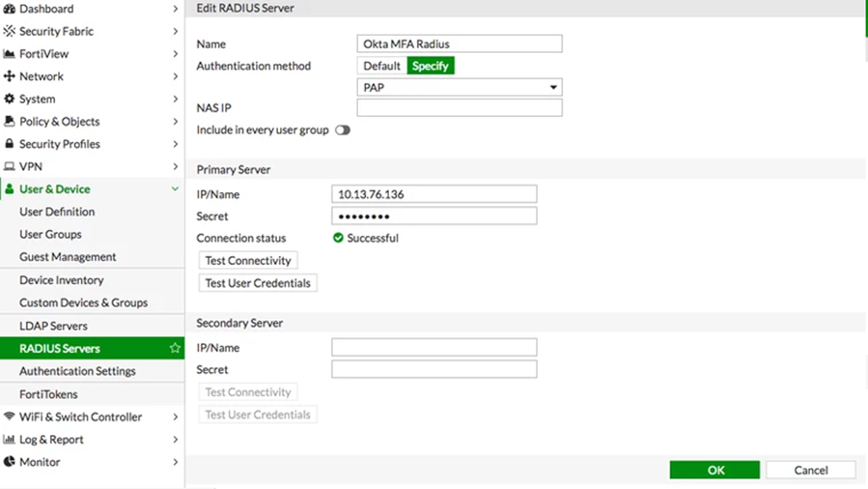Click the Dashboard gauge icon in sidebar
Screen dimensions: 868x489
pyautogui.click(x=10, y=9)
